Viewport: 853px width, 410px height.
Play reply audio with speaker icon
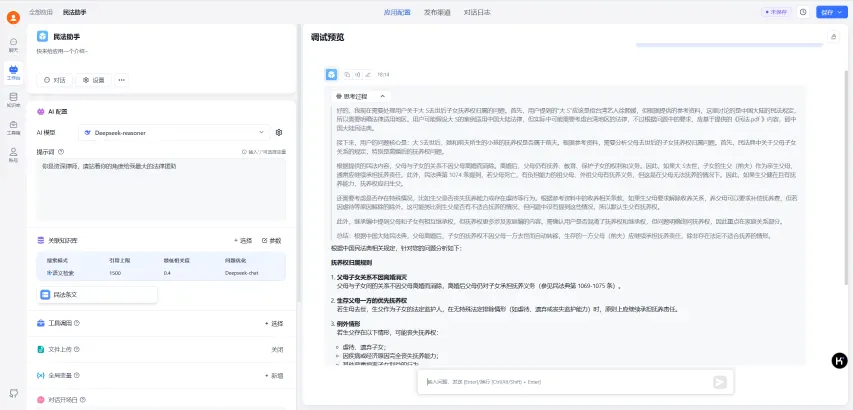357,74
